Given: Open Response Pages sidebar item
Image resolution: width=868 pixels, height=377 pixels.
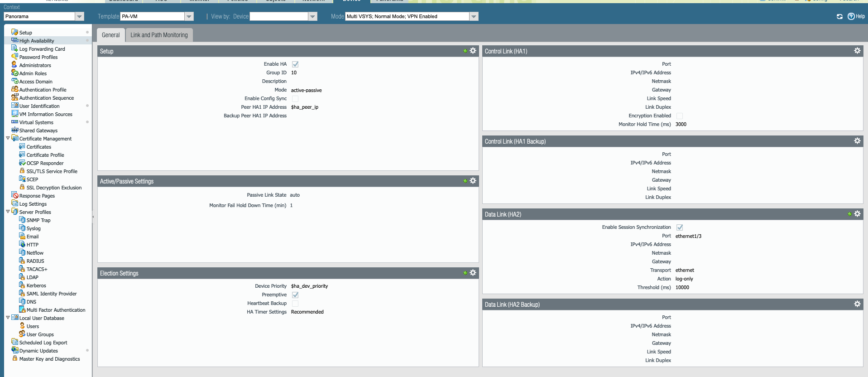Looking at the screenshot, I should coord(37,196).
